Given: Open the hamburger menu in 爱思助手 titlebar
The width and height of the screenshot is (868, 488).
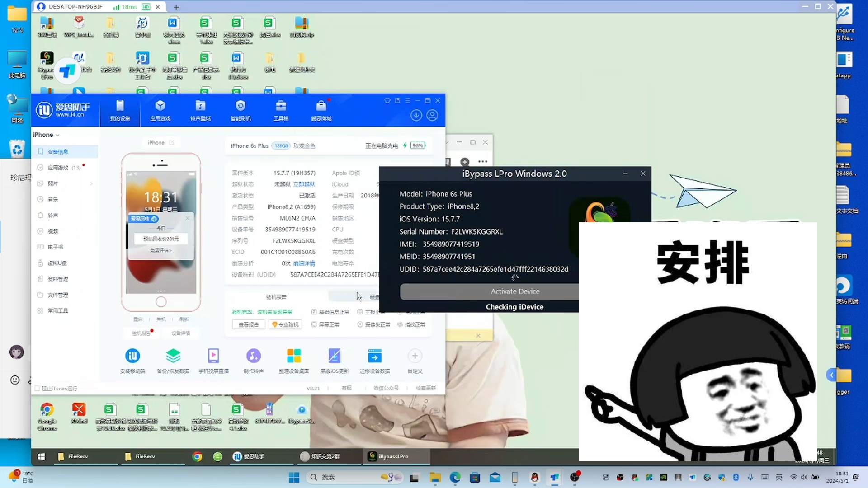Looking at the screenshot, I should click(x=407, y=100).
